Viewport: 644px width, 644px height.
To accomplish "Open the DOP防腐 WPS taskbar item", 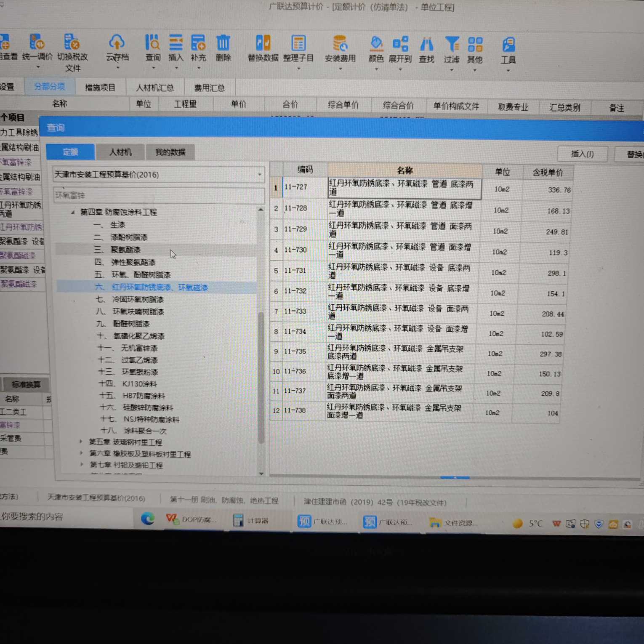I will pyautogui.click(x=192, y=519).
